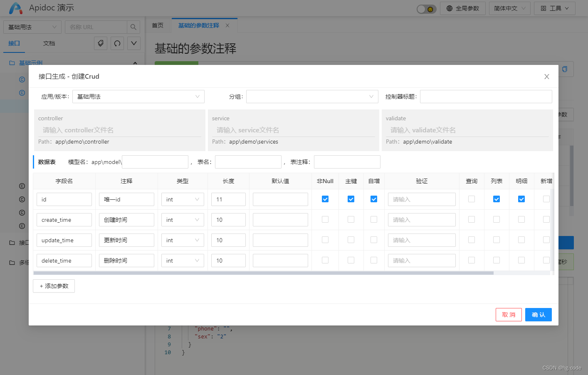
Task: Uncheck the 主键 checkbox in the id row
Action: 351,199
